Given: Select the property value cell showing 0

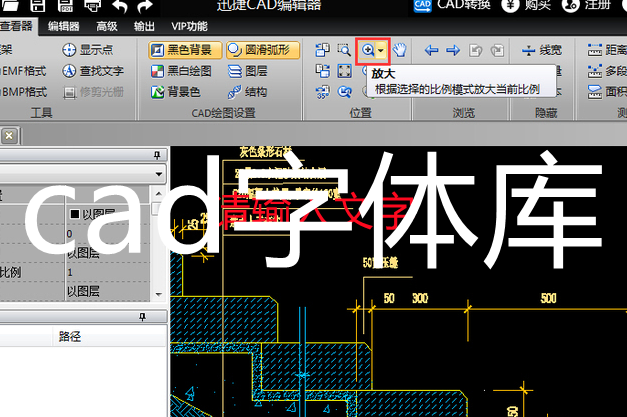Looking at the screenshot, I should (108, 233).
